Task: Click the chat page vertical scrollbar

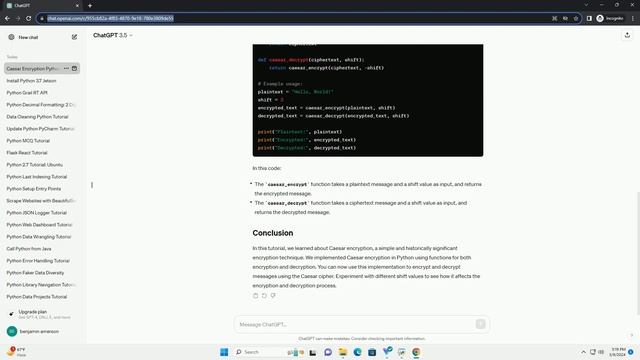Action: click(638, 253)
